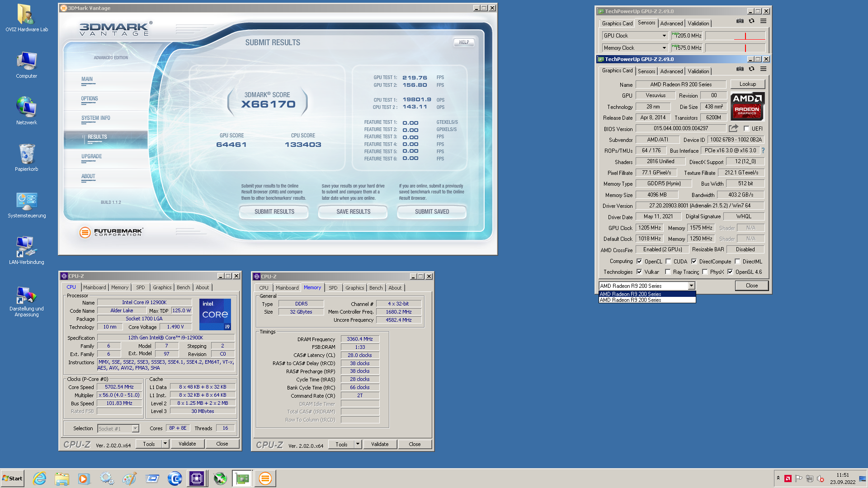
Task: Click the screenshot camera icon in GPU-Z Graphics Card window
Action: coord(740,69)
